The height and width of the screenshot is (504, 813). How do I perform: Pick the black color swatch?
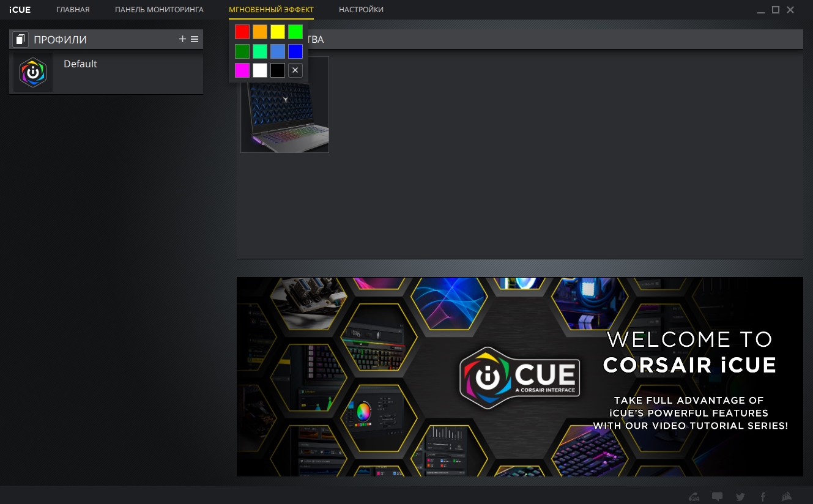click(x=278, y=70)
